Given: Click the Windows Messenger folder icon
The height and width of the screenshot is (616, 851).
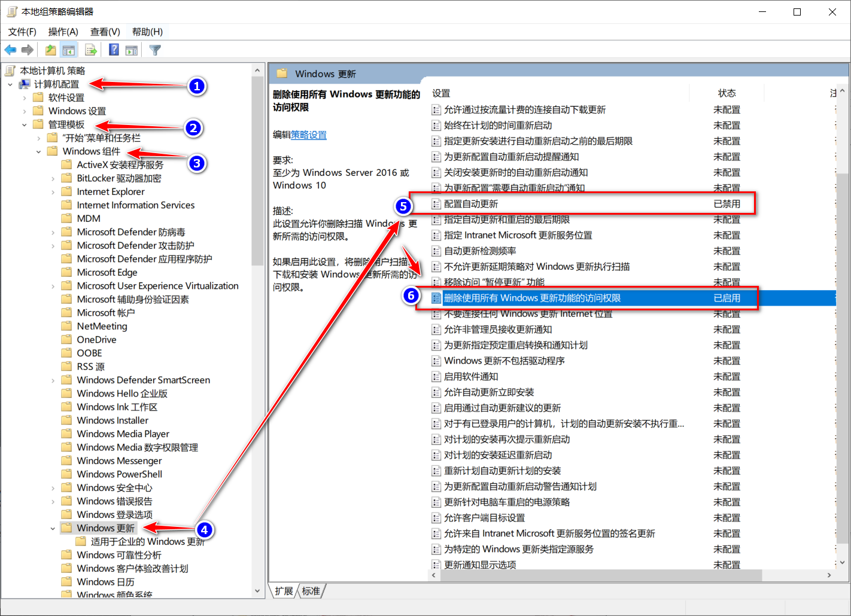Looking at the screenshot, I should coord(66,461).
